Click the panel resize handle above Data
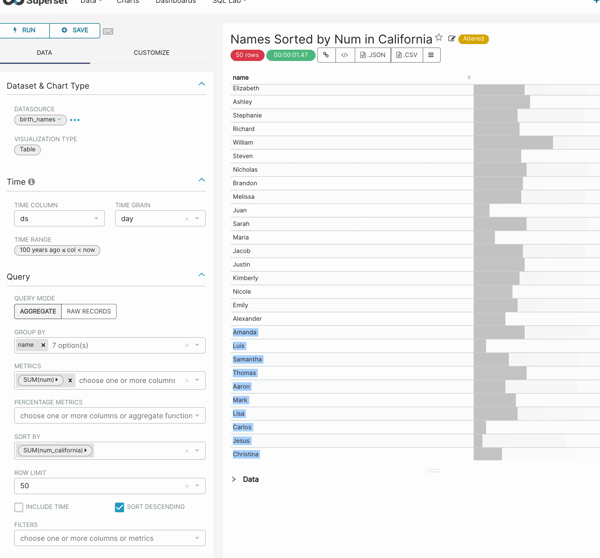 (434, 471)
